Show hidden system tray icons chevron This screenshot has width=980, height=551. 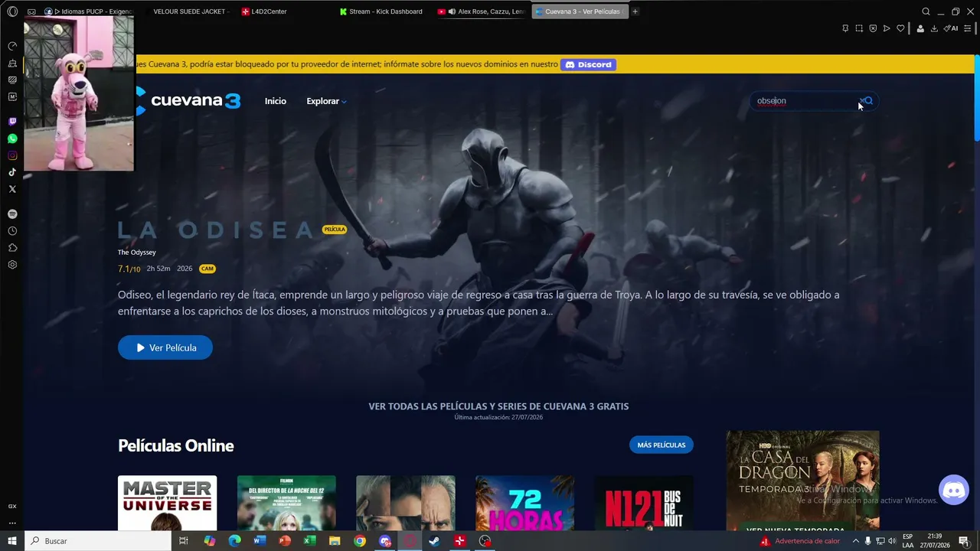(855, 541)
